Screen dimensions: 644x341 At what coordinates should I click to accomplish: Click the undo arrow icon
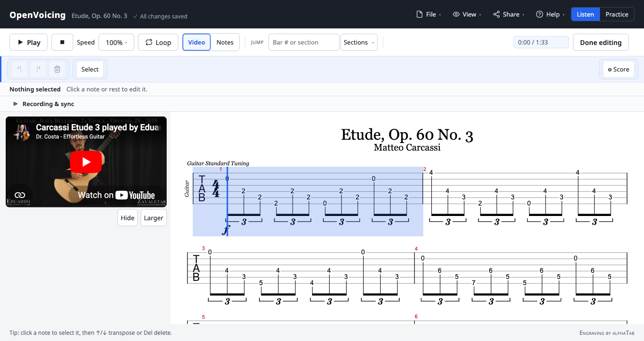[19, 69]
